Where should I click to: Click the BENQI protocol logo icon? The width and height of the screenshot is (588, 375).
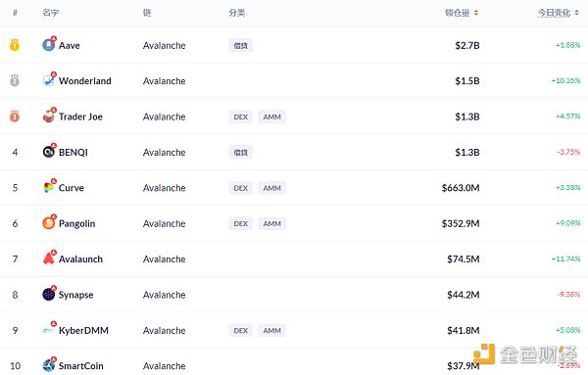(x=48, y=152)
